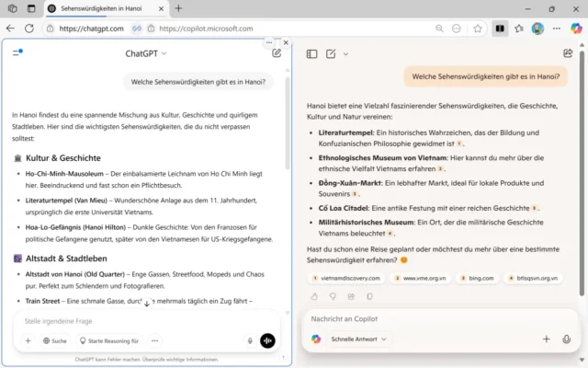Open more tools dots in ChatGPT composer
The height and width of the screenshot is (368, 588).
point(154,340)
